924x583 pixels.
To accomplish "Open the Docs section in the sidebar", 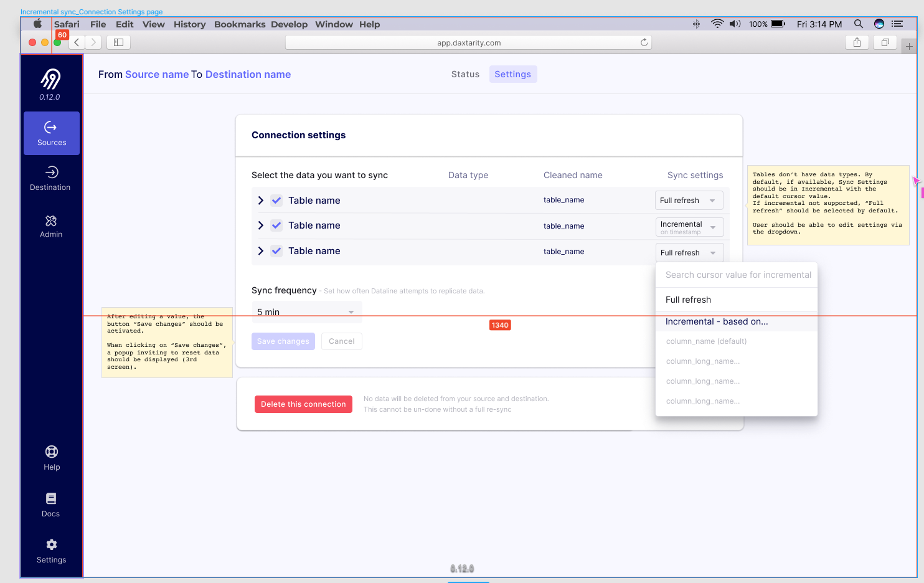I will [x=51, y=505].
